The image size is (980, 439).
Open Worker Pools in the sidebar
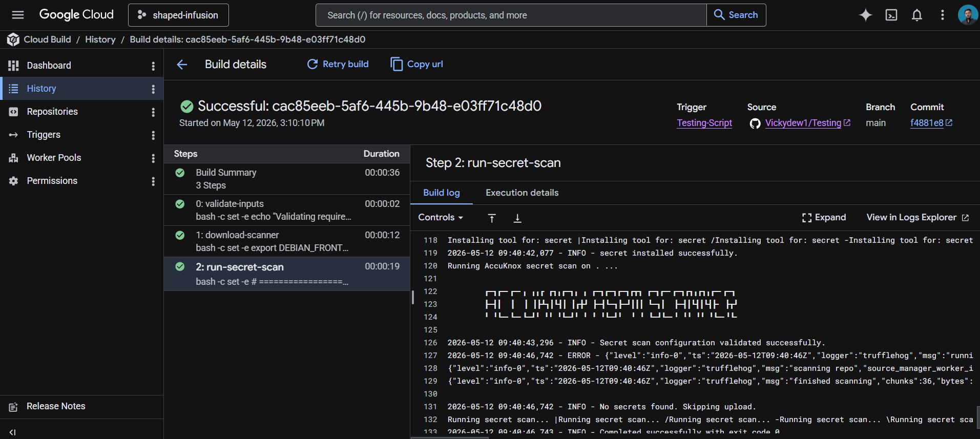point(54,158)
